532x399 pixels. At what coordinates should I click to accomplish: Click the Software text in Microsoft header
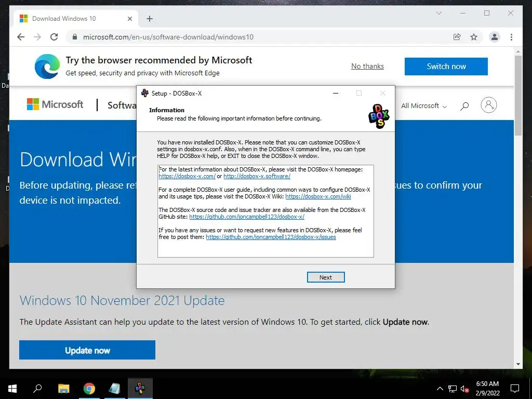122,105
